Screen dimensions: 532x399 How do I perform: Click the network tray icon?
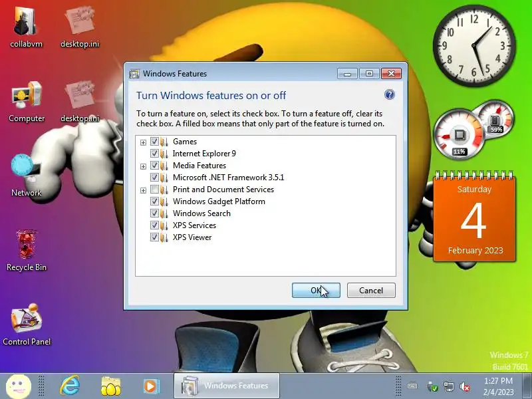448,386
